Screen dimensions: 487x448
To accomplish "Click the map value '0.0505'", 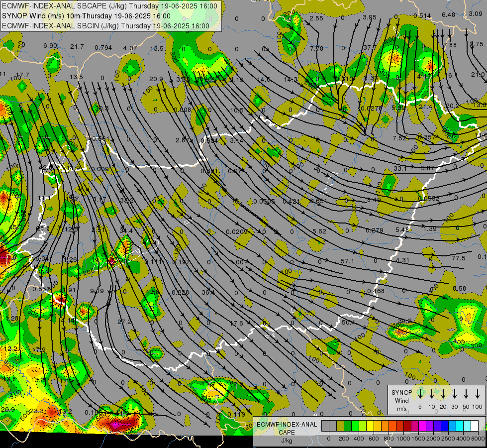I will (264, 202).
